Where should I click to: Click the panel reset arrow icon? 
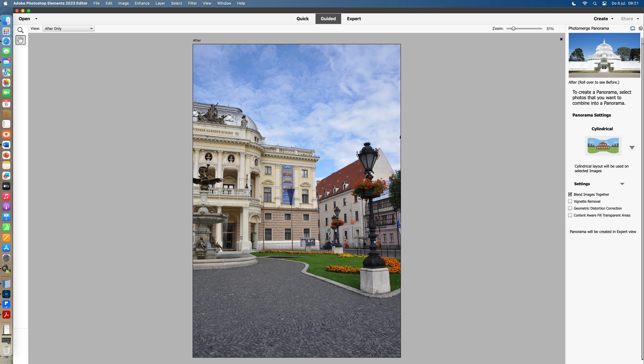(x=632, y=28)
